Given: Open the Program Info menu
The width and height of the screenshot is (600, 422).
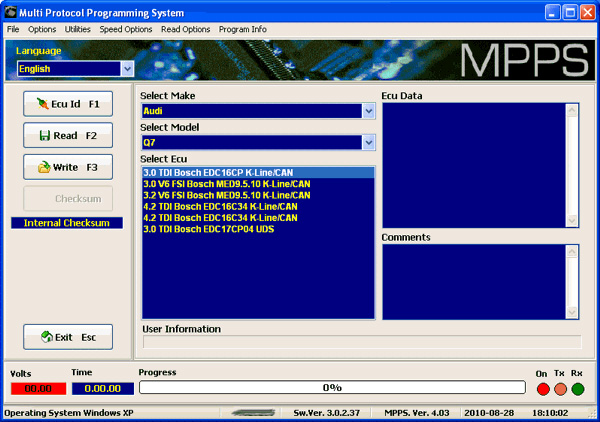Looking at the screenshot, I should (x=243, y=29).
